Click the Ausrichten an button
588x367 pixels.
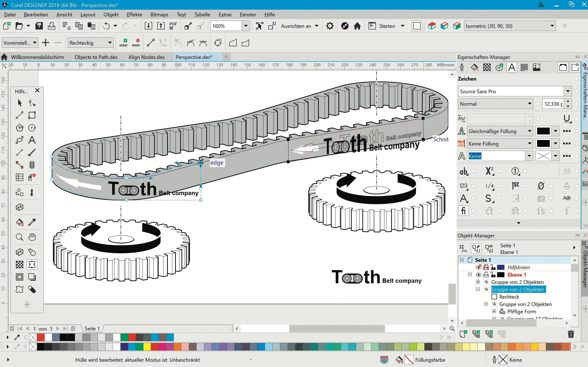click(296, 26)
